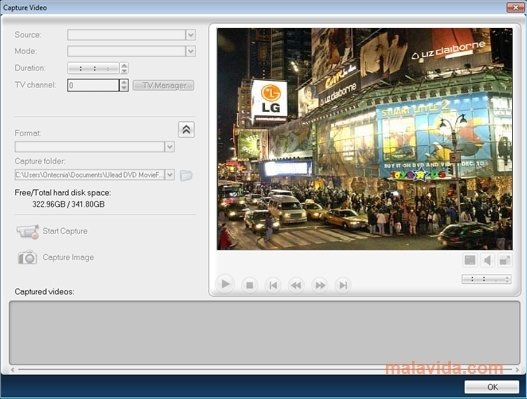Collapse options with the double chevron button
527x399 pixels.
pos(186,129)
